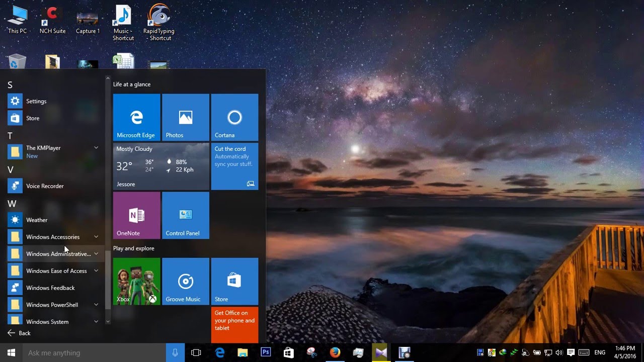644x362 pixels.
Task: Check the battery icon in system tray
Action: coord(537,352)
